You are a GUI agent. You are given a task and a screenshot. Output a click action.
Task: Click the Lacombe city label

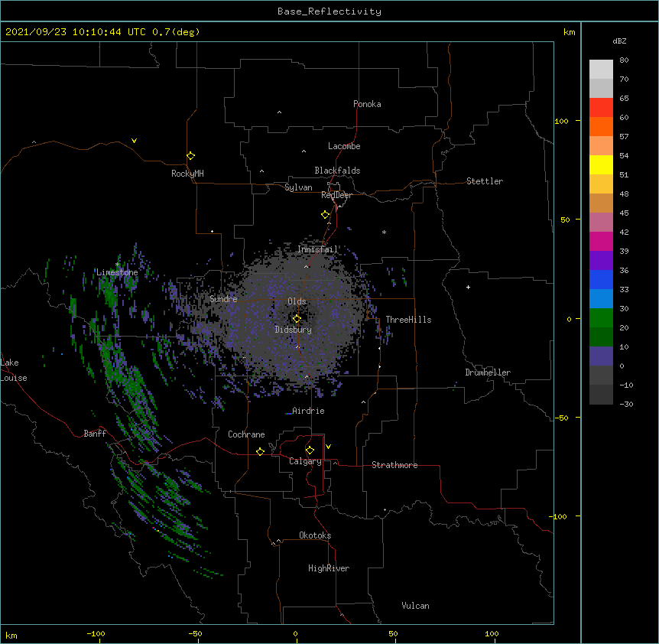click(x=344, y=146)
